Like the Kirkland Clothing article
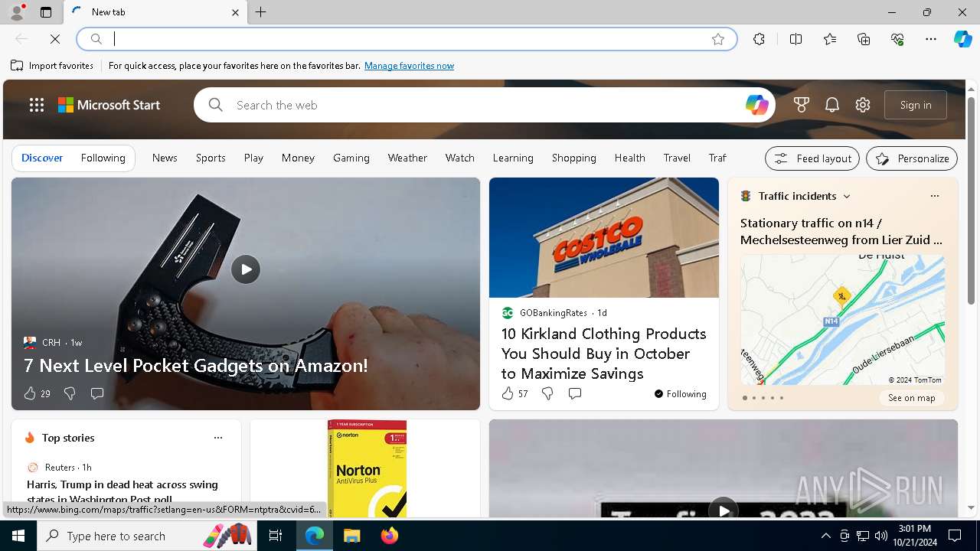Viewport: 980px width, 551px height. (x=508, y=393)
